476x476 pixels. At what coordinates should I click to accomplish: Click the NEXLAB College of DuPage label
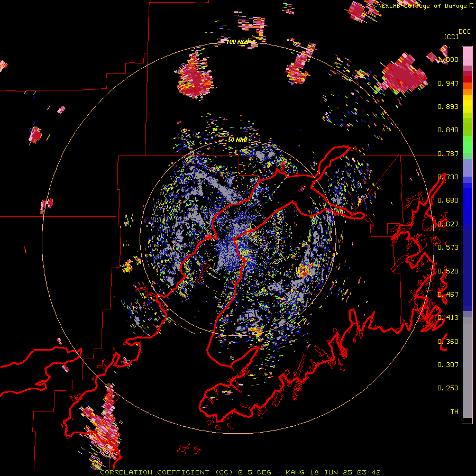click(x=423, y=6)
